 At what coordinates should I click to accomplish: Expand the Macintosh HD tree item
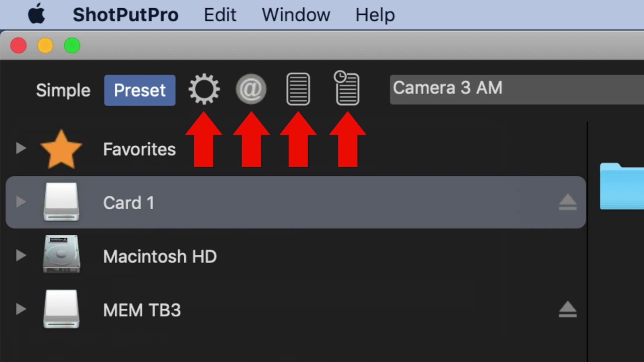pos(21,255)
